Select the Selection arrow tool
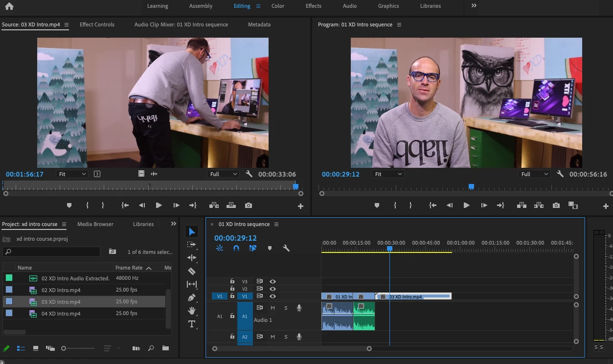 [x=192, y=231]
